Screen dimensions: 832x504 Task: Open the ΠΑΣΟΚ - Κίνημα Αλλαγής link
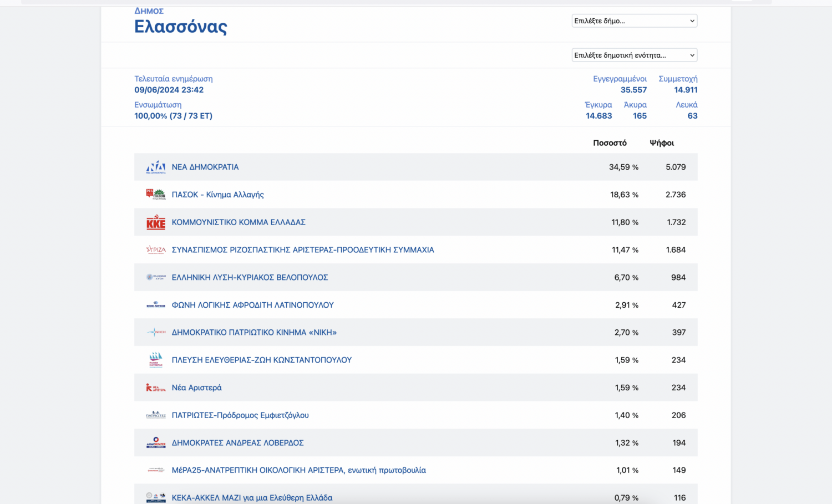[218, 195]
